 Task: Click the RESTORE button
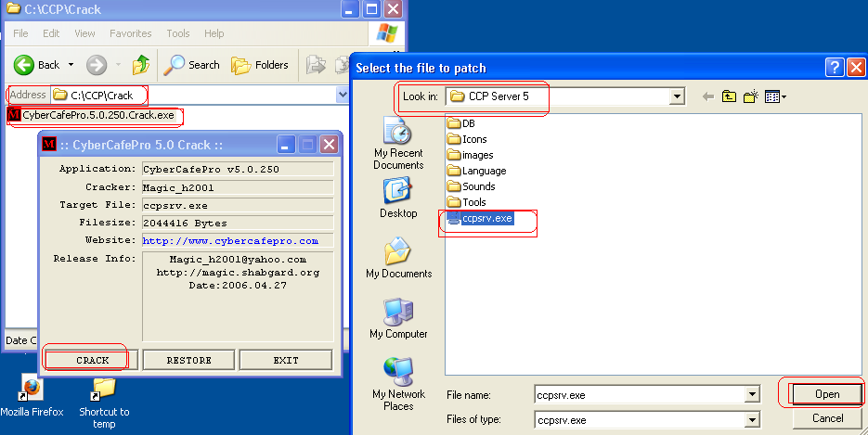188,360
